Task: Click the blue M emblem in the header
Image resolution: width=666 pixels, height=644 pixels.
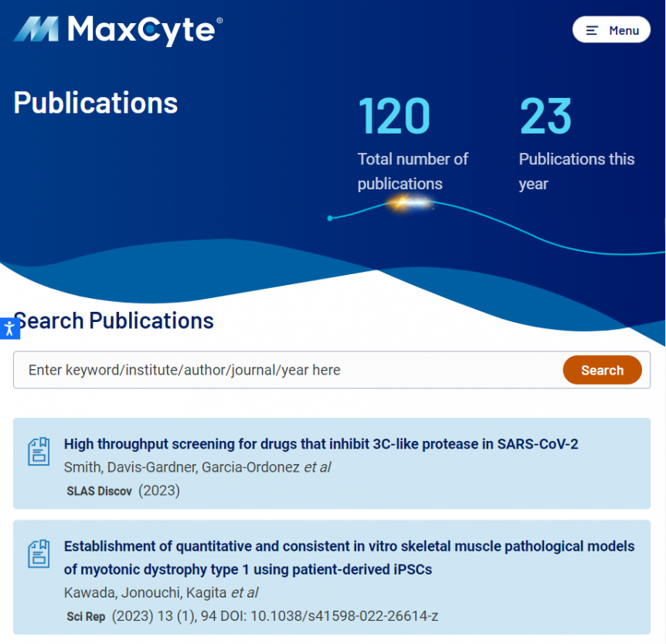Action: [36, 29]
